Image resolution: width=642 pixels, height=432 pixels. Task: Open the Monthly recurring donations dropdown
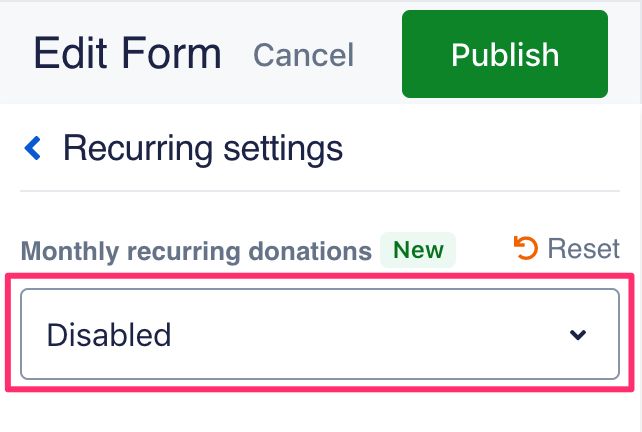pos(320,334)
